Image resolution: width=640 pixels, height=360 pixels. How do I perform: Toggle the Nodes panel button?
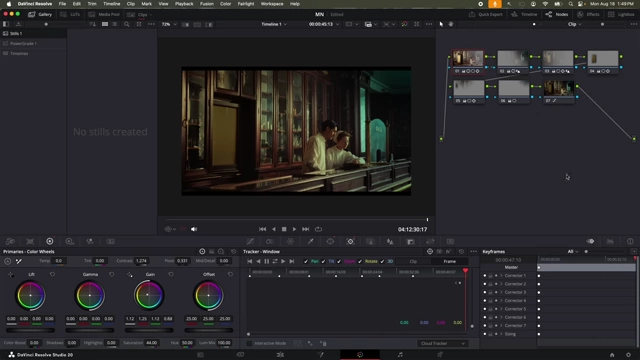pos(557,14)
